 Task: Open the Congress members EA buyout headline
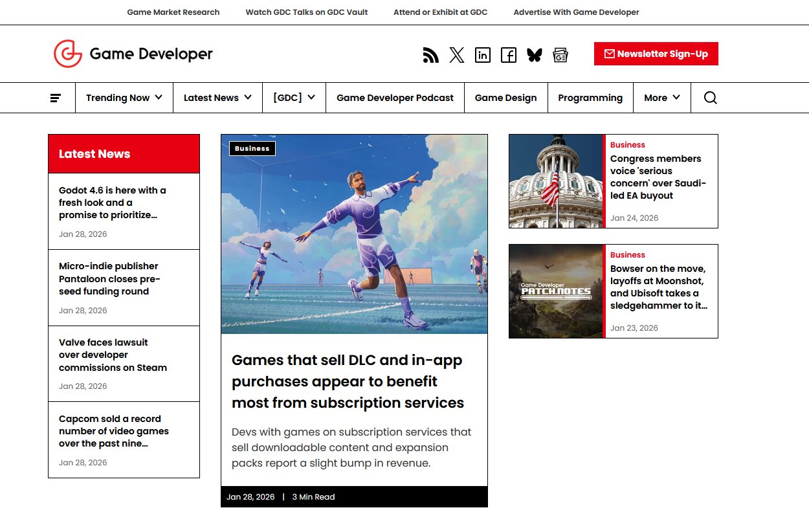[658, 177]
